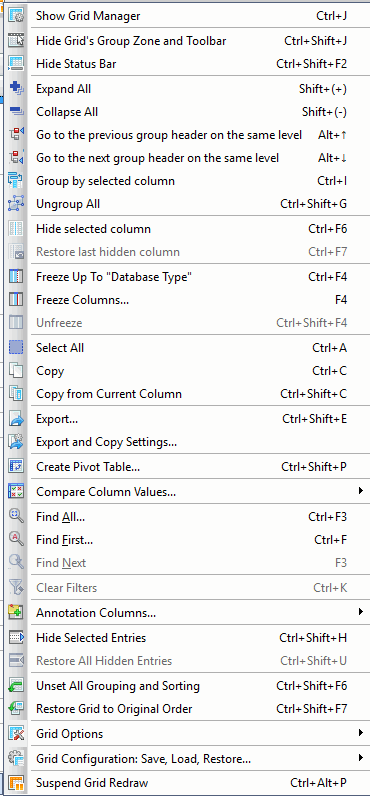Select Restore Grid to Original Order
This screenshot has width=370, height=796.
pos(189,709)
